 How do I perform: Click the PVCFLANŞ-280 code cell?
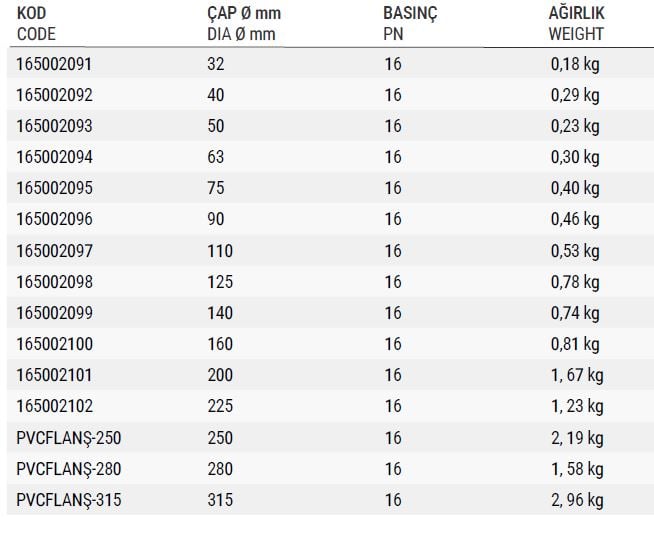pos(69,469)
